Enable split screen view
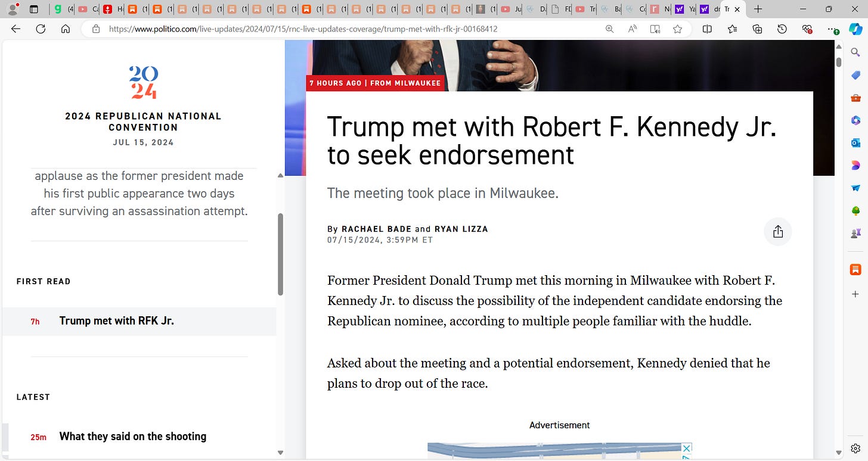Screen dimensions: 868x461 707,29
